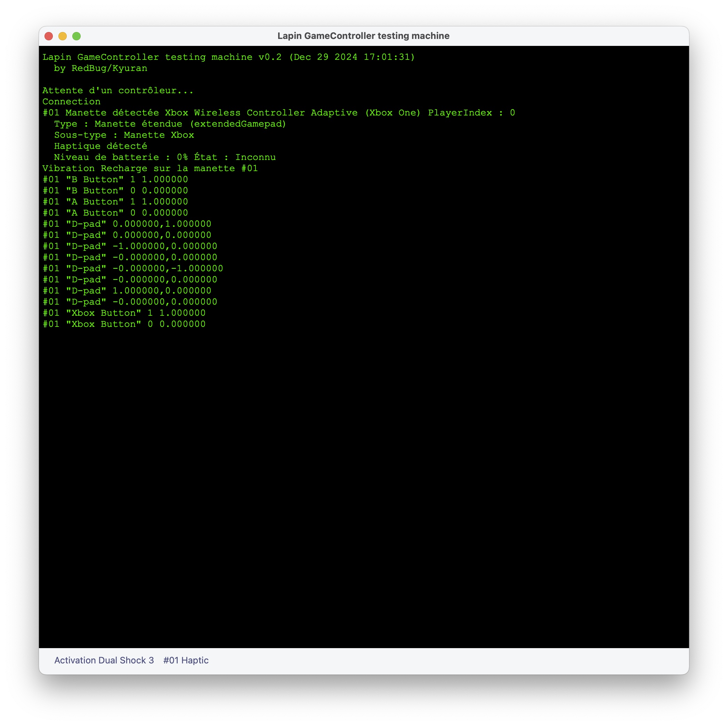Maximize window with green button
The height and width of the screenshot is (726, 728).
[x=76, y=36]
